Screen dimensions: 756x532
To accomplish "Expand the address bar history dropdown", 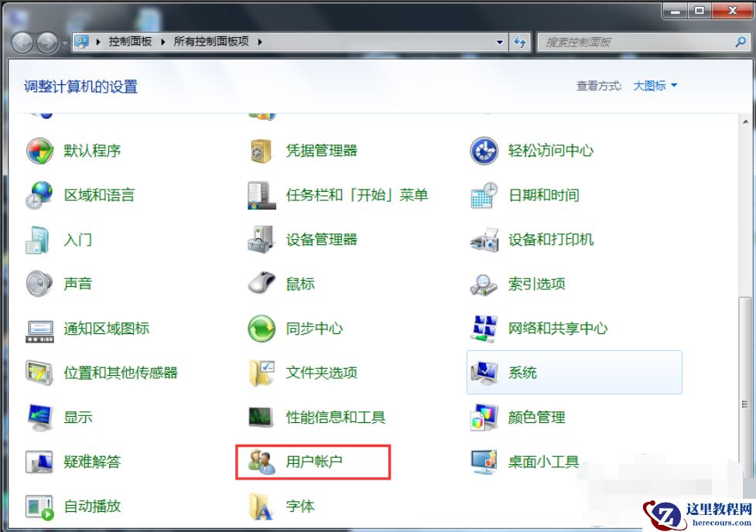I will 501,43.
